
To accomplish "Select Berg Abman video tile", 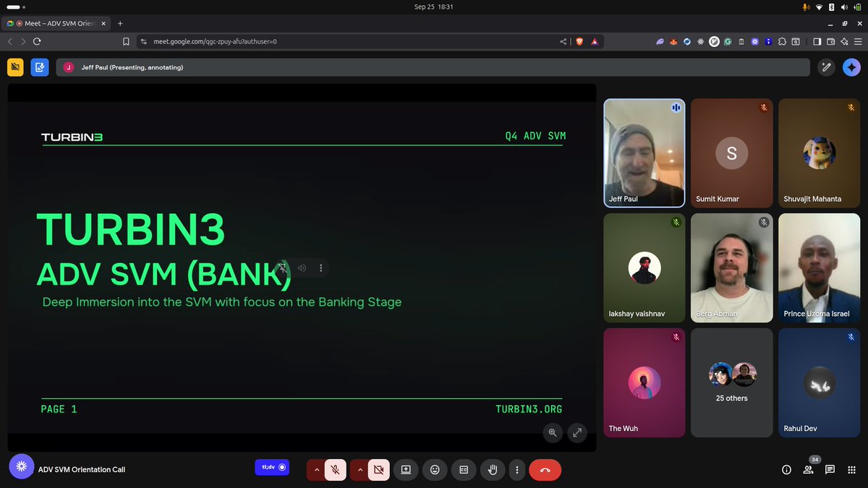I will [x=731, y=267].
